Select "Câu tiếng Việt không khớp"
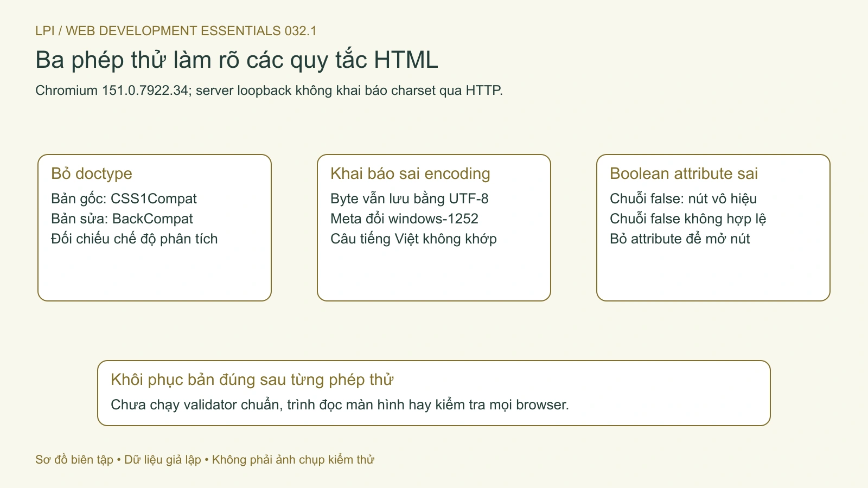Viewport: 868px width, 488px height. point(413,239)
